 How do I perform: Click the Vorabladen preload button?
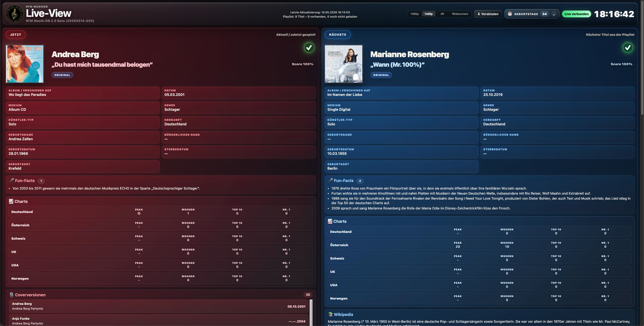488,14
